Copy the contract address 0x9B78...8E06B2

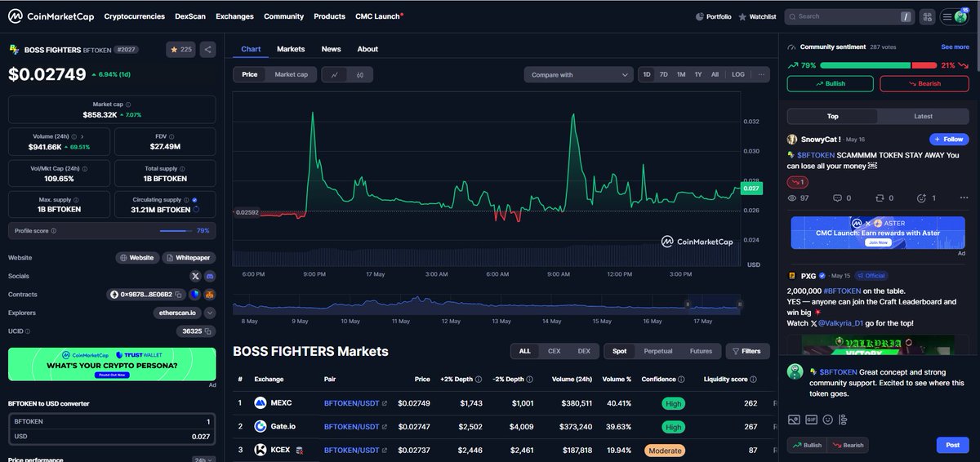click(178, 295)
